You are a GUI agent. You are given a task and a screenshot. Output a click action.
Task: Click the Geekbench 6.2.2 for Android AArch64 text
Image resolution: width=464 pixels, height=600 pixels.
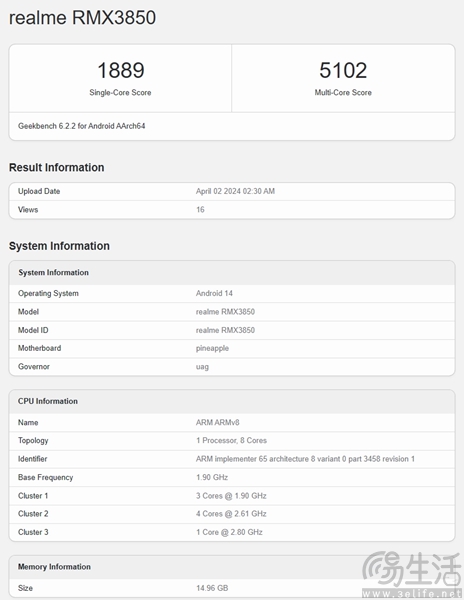[x=81, y=126]
